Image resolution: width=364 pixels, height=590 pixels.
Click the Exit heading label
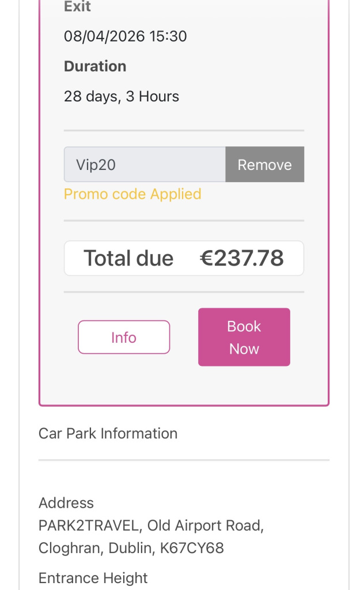(x=77, y=7)
